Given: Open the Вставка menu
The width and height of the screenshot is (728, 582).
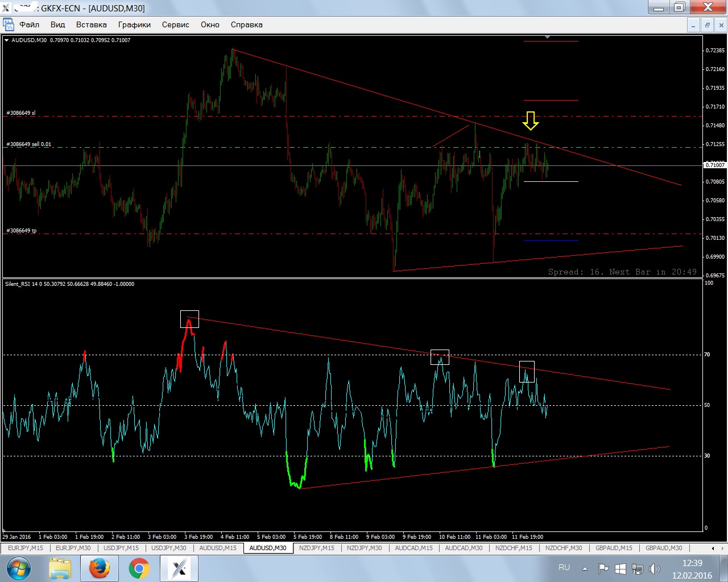Looking at the screenshot, I should tap(91, 24).
